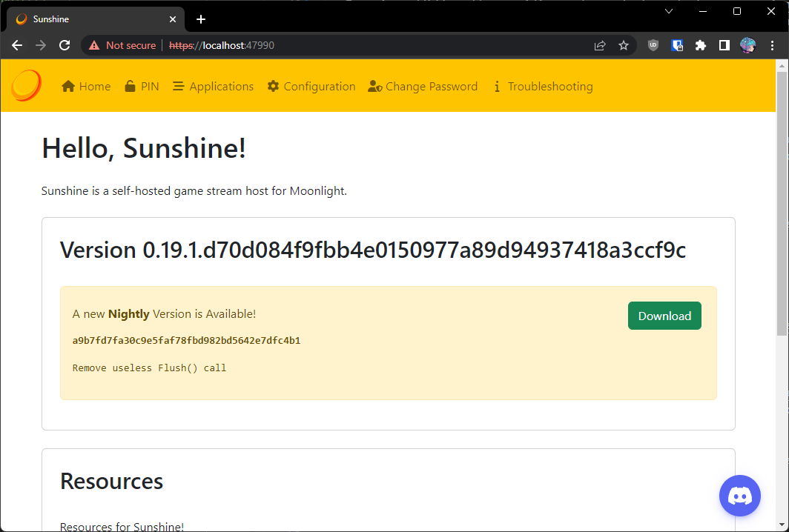Open Chrome's three-dot menu
The height and width of the screenshot is (532, 789).
point(773,45)
